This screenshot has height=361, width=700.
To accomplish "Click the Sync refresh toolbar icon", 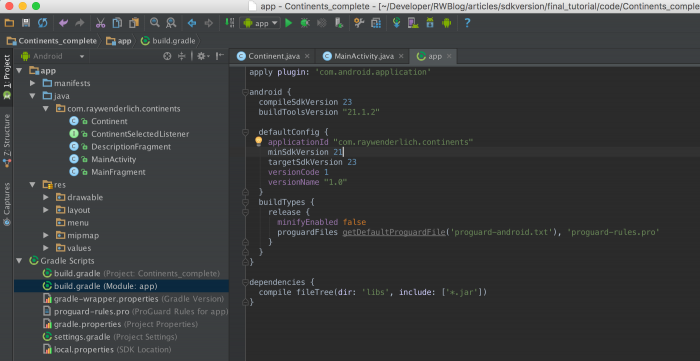I will (42, 23).
